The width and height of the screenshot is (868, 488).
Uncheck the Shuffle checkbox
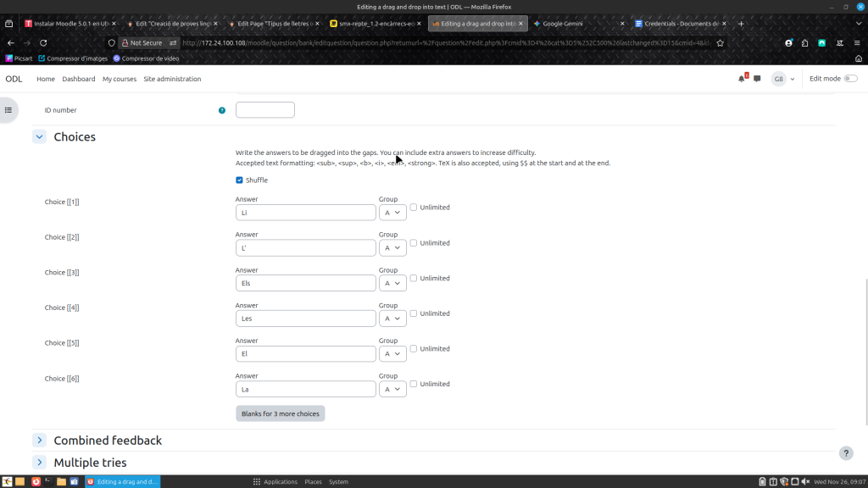(239, 180)
